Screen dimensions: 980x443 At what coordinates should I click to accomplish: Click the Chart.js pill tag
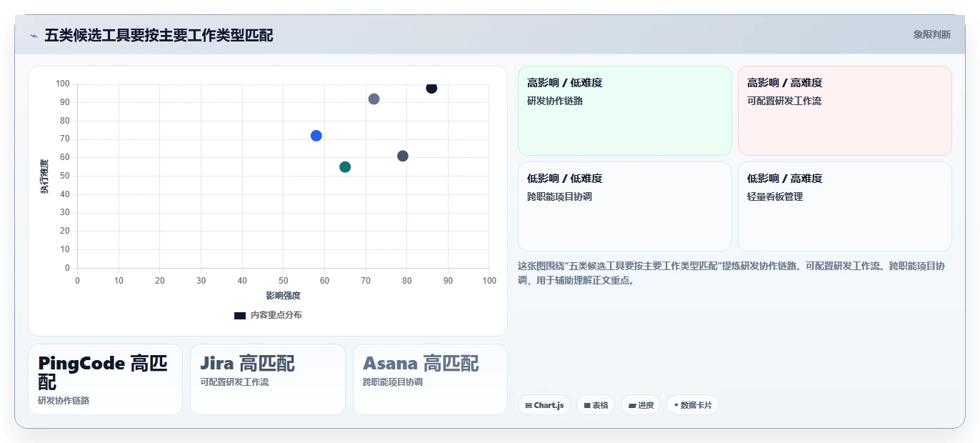(544, 405)
